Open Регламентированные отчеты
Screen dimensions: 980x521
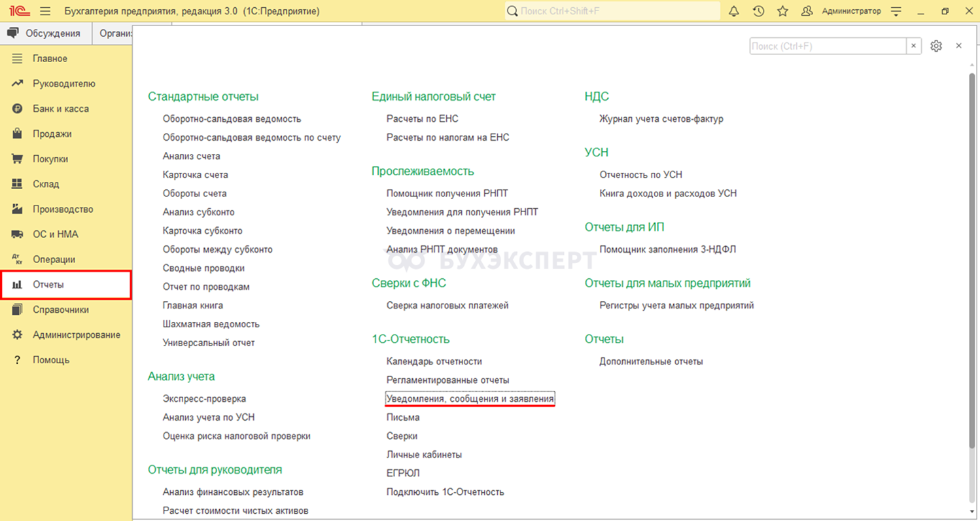tap(447, 380)
